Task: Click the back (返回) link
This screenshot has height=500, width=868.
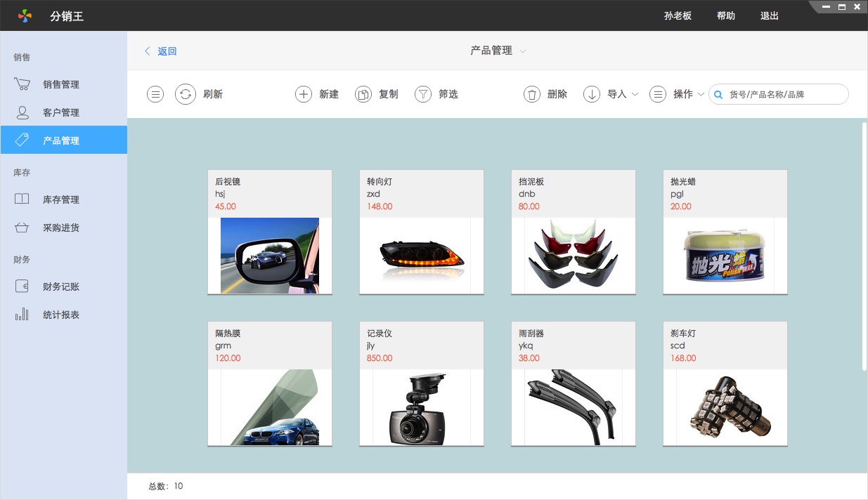Action: [161, 51]
